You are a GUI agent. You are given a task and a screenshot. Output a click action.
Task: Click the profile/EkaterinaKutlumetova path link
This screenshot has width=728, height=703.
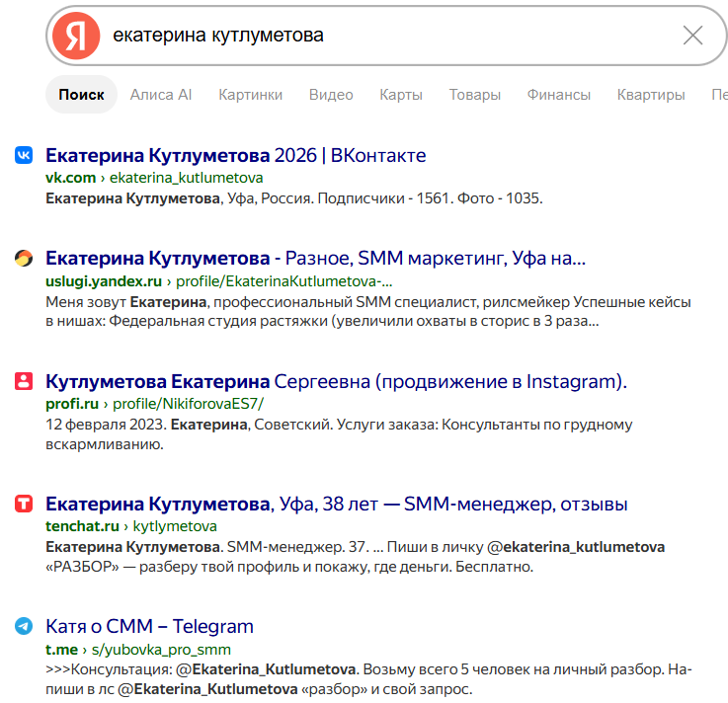coord(284,281)
